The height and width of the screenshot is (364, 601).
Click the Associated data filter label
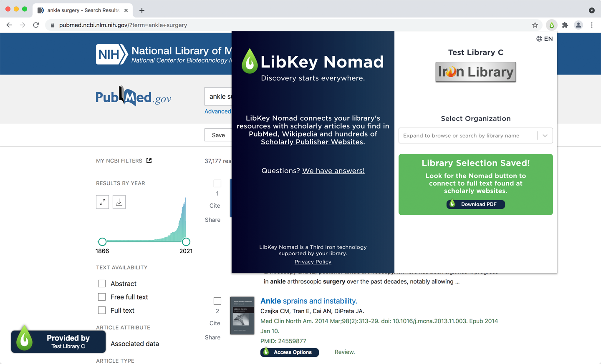coord(135,344)
